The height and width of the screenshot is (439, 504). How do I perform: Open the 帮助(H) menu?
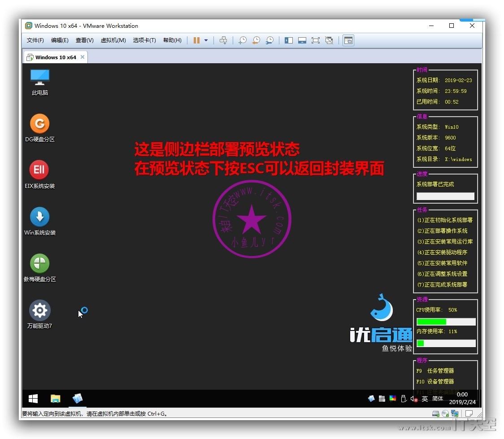(172, 40)
